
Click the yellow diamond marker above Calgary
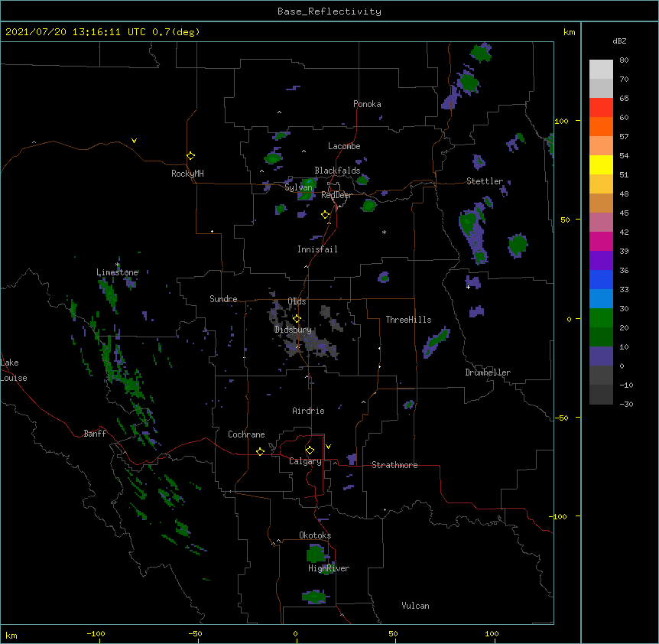click(310, 450)
